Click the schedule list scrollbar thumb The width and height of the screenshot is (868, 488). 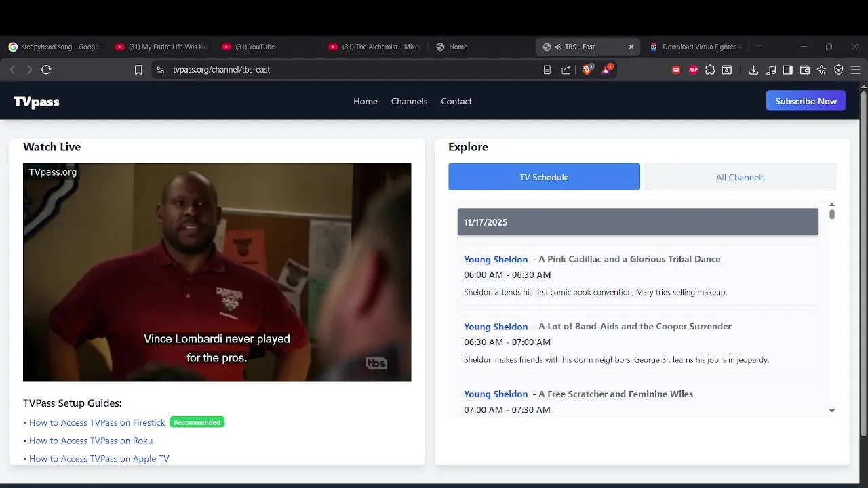pyautogui.click(x=832, y=214)
